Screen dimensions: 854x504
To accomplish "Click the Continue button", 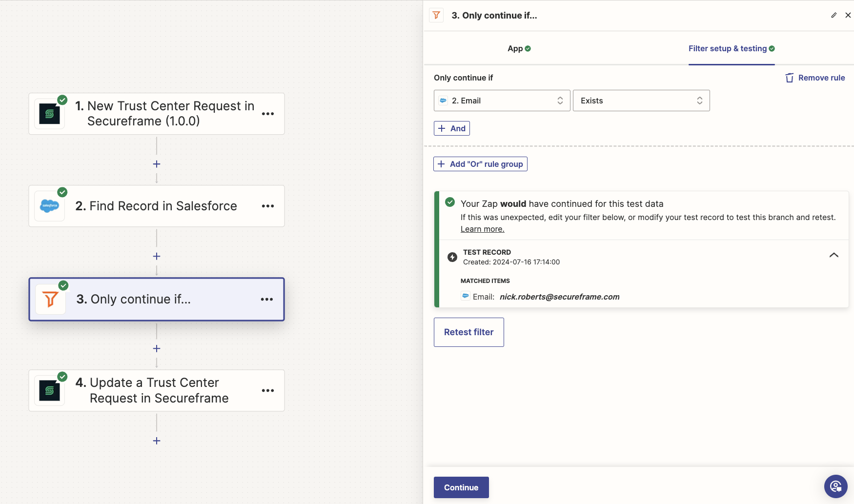I will [x=461, y=487].
